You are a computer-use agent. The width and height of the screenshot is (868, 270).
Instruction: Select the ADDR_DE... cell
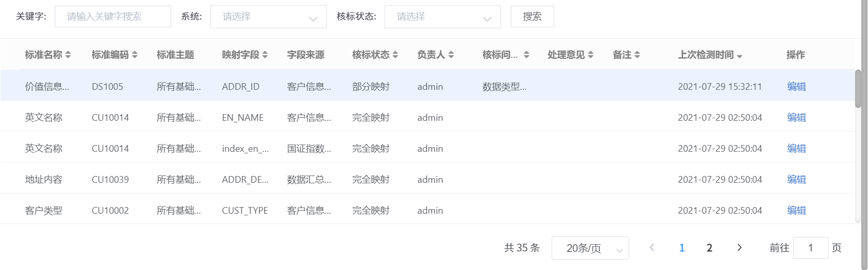coord(245,180)
